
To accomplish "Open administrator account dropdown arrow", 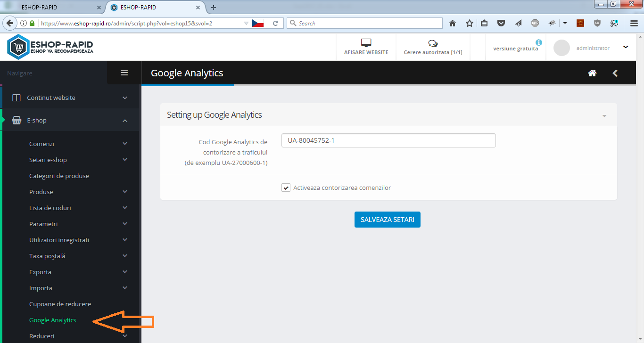I will [x=626, y=47].
